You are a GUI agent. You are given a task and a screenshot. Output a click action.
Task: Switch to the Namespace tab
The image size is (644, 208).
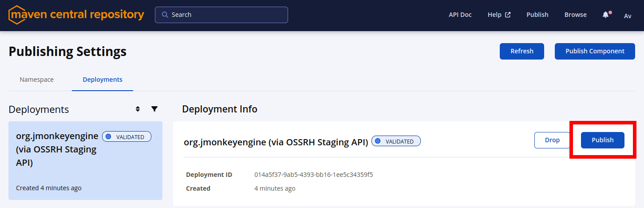36,80
